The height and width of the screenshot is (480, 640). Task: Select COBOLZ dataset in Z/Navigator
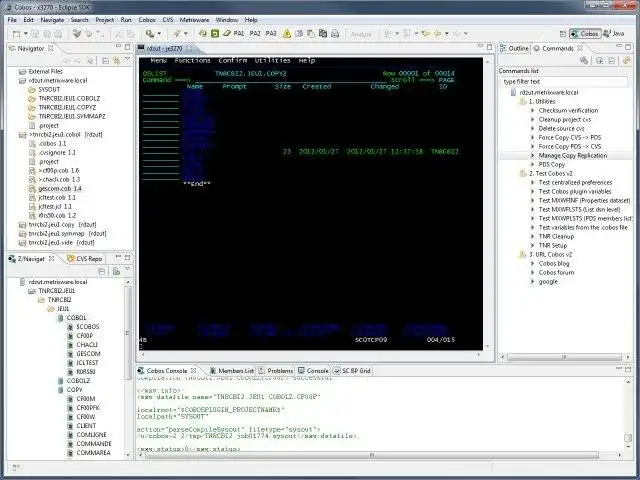pyautogui.click(x=78, y=380)
